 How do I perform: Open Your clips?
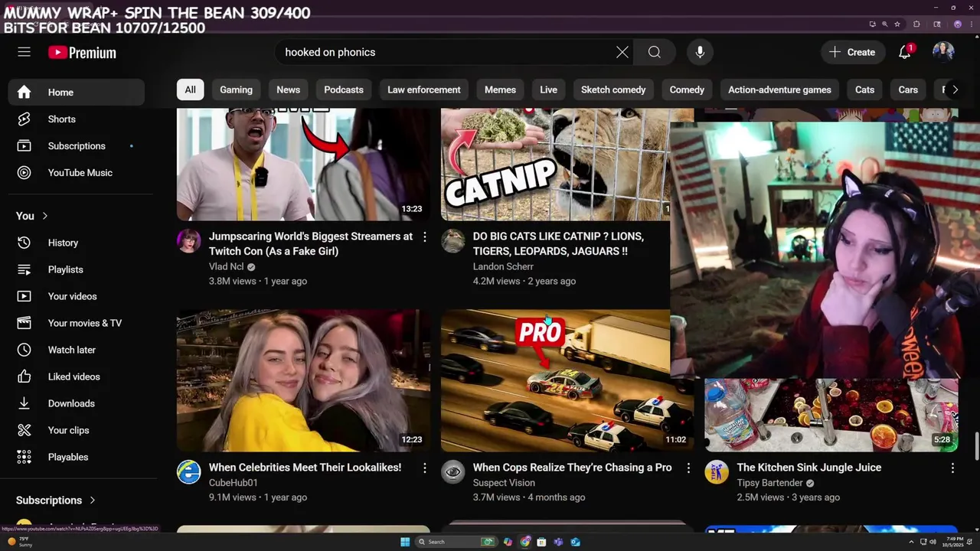[77, 430]
